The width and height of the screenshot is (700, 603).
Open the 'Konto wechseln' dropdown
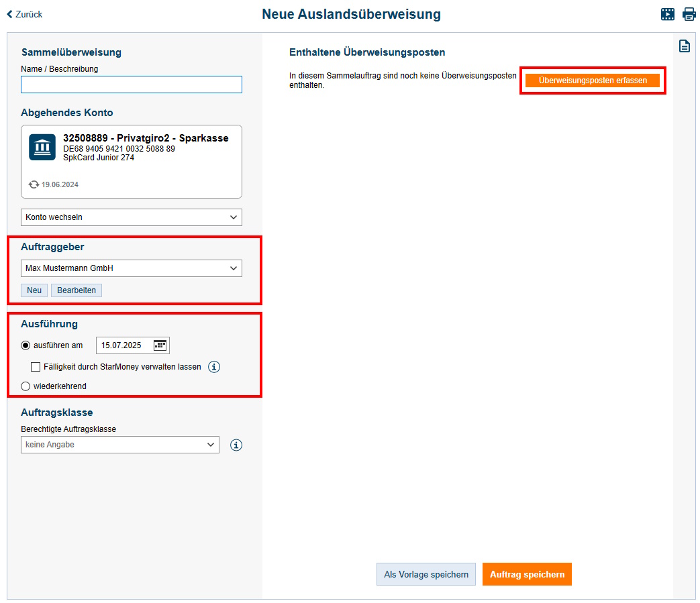click(132, 217)
